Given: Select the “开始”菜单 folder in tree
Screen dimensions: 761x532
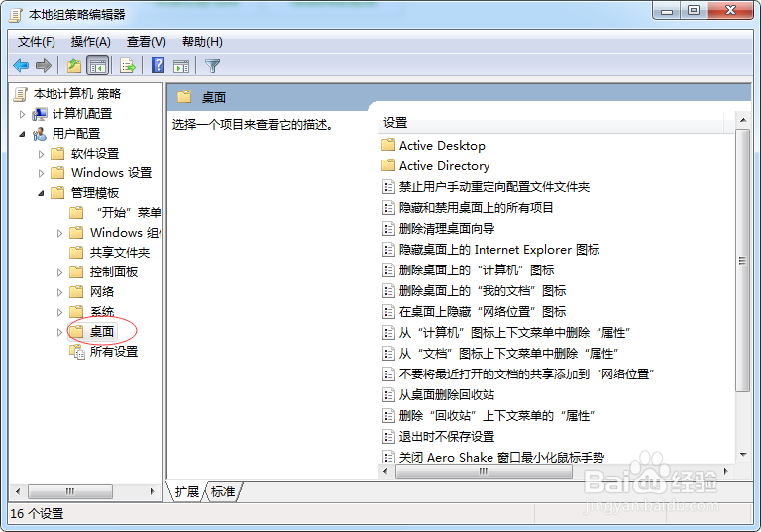Looking at the screenshot, I should click(x=115, y=213).
